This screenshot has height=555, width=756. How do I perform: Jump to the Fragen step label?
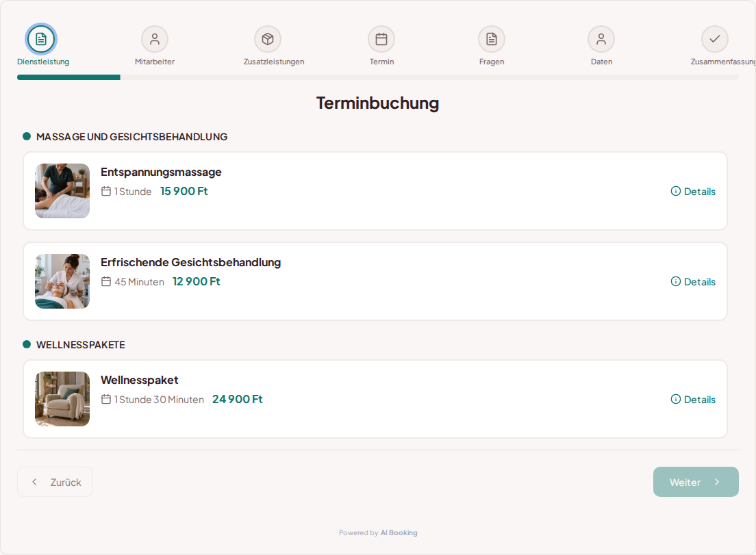pyautogui.click(x=492, y=62)
